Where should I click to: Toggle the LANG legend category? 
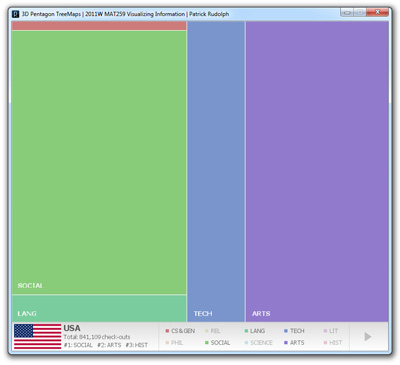pyautogui.click(x=255, y=331)
